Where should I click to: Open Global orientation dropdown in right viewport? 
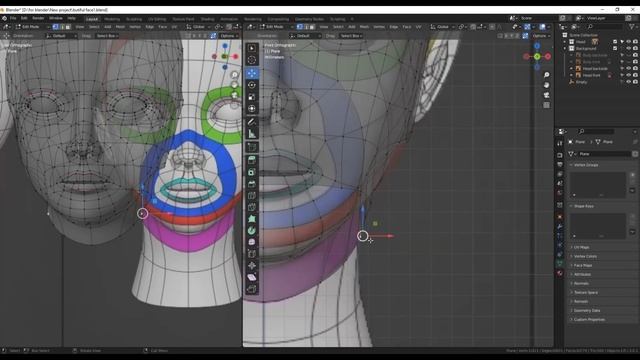442,27
